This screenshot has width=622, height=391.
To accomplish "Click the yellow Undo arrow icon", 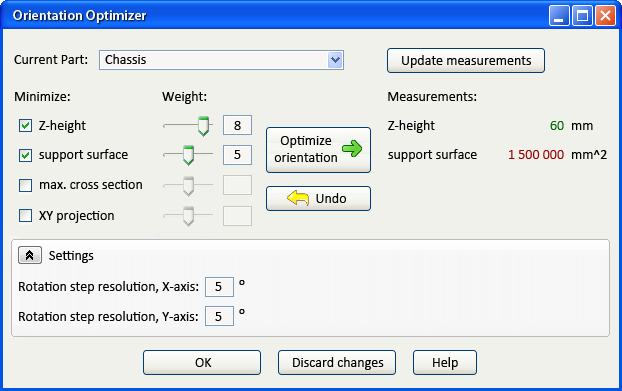I will click(298, 198).
